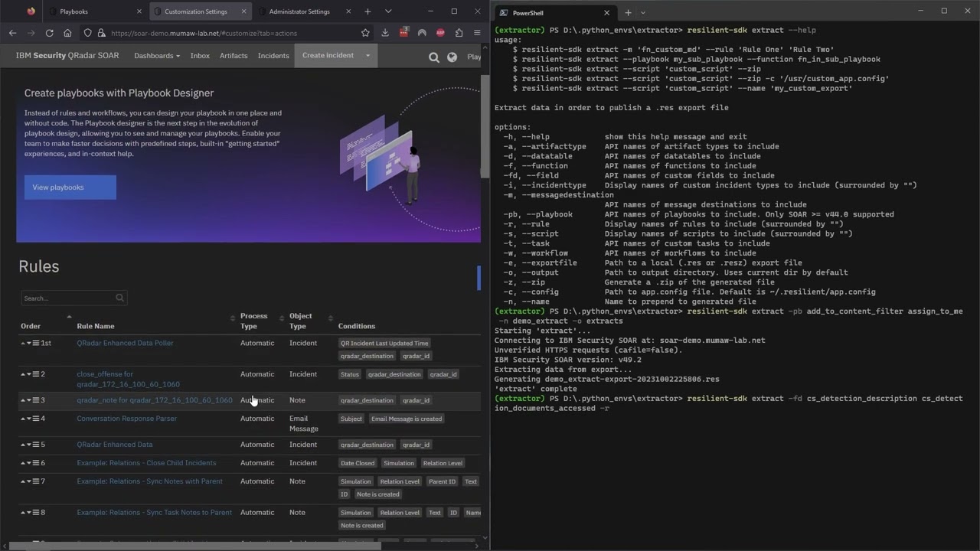Open the Inbox menu item
The height and width of the screenshot is (551, 980).
[200, 56]
